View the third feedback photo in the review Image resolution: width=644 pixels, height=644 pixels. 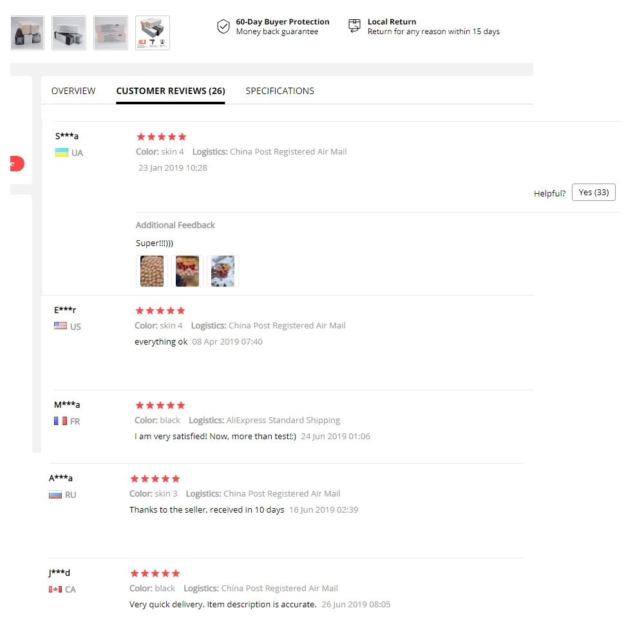coord(223,271)
